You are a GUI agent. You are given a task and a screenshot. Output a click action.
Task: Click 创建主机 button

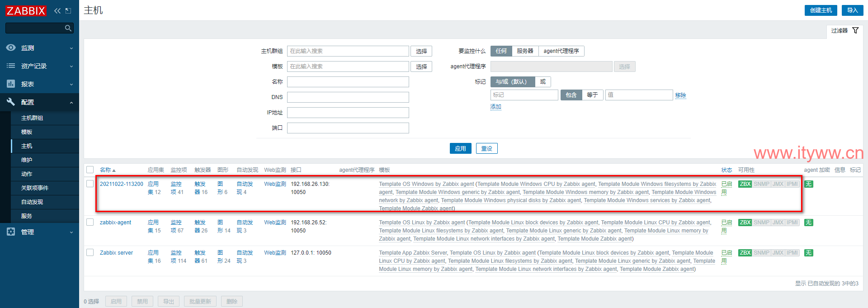821,10
